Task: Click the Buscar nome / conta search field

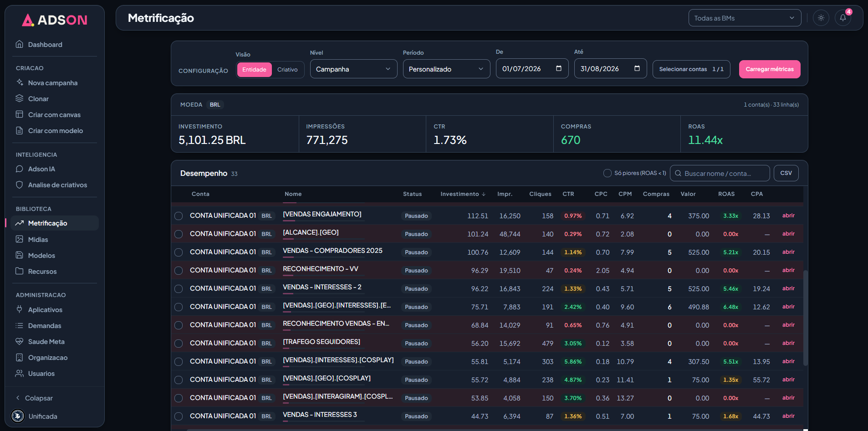Action: tap(720, 173)
